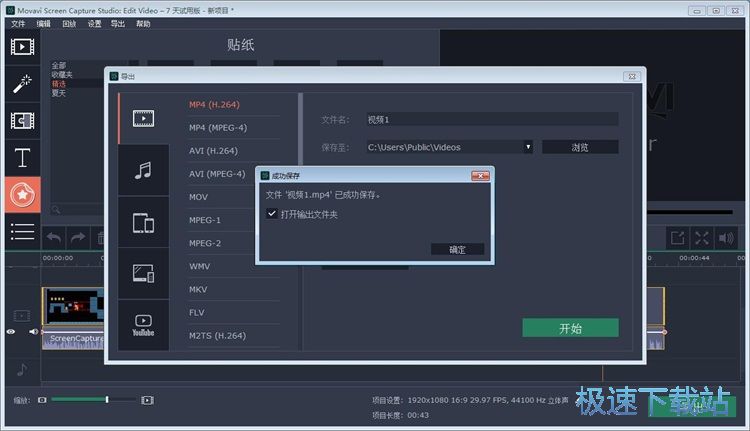Close the 成功保存 dialog
750x431 pixels.
(x=480, y=176)
